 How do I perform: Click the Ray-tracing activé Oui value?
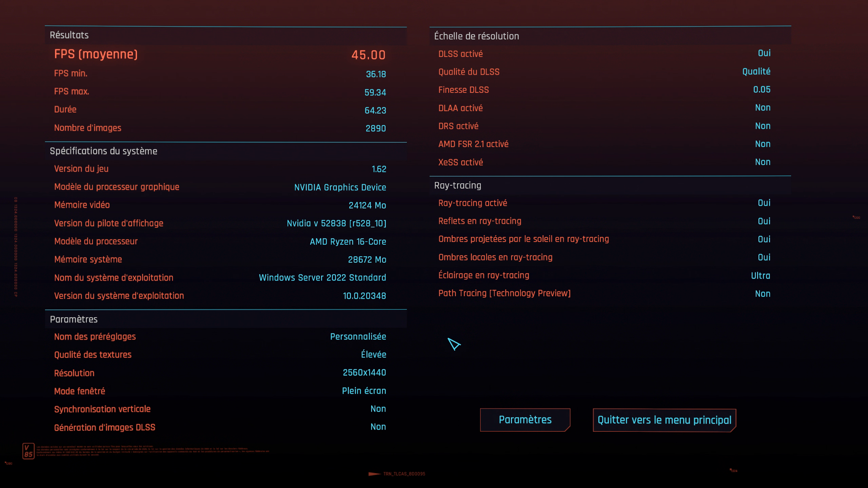coord(764,203)
